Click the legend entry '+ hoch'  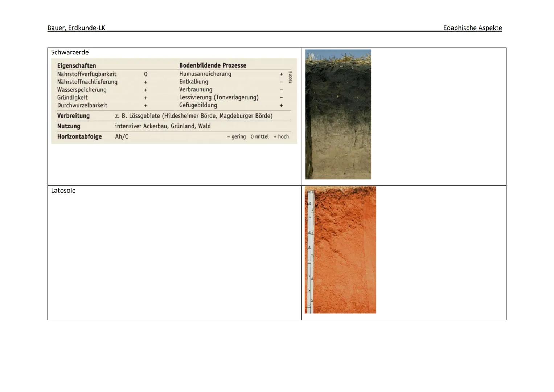[281, 137]
